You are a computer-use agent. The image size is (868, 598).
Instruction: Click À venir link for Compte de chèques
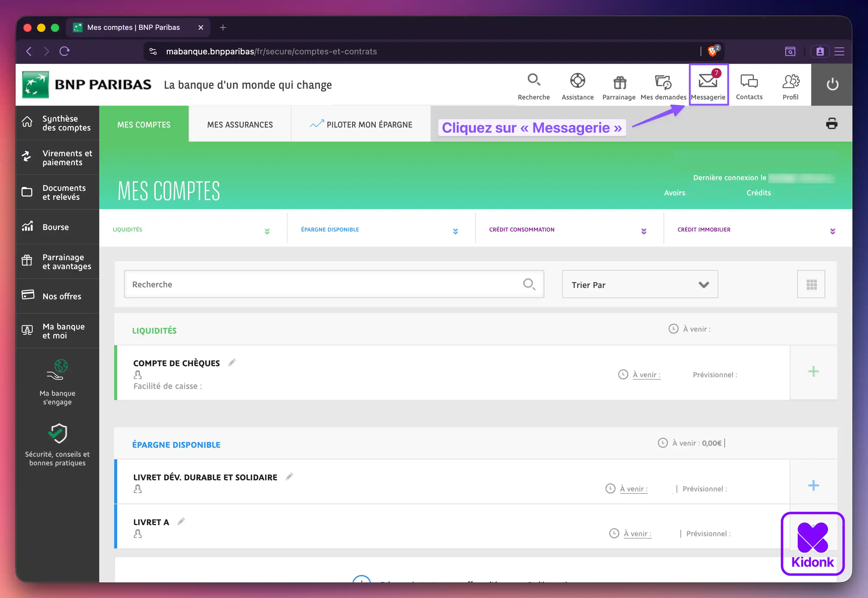coord(647,375)
